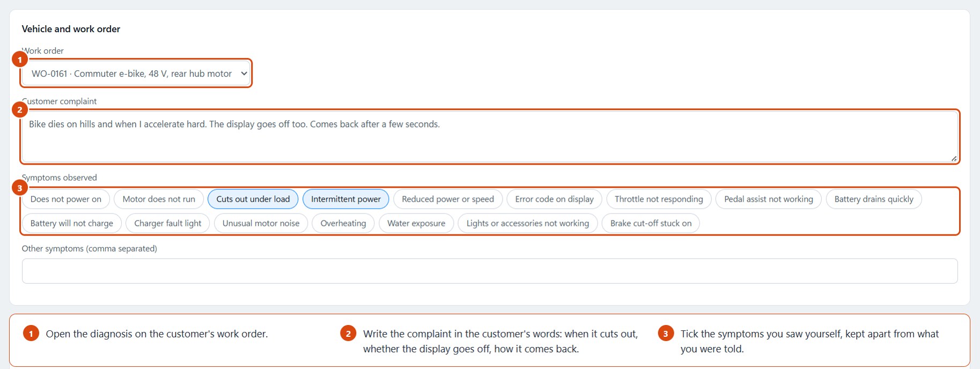Click into the Customer complaint text area
This screenshot has height=369, width=980.
[x=490, y=137]
